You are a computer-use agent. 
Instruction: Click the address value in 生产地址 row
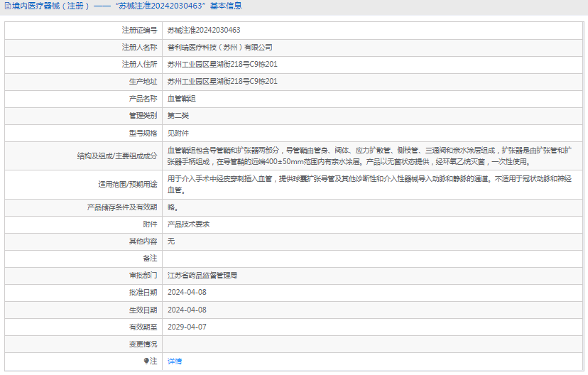click(222, 82)
